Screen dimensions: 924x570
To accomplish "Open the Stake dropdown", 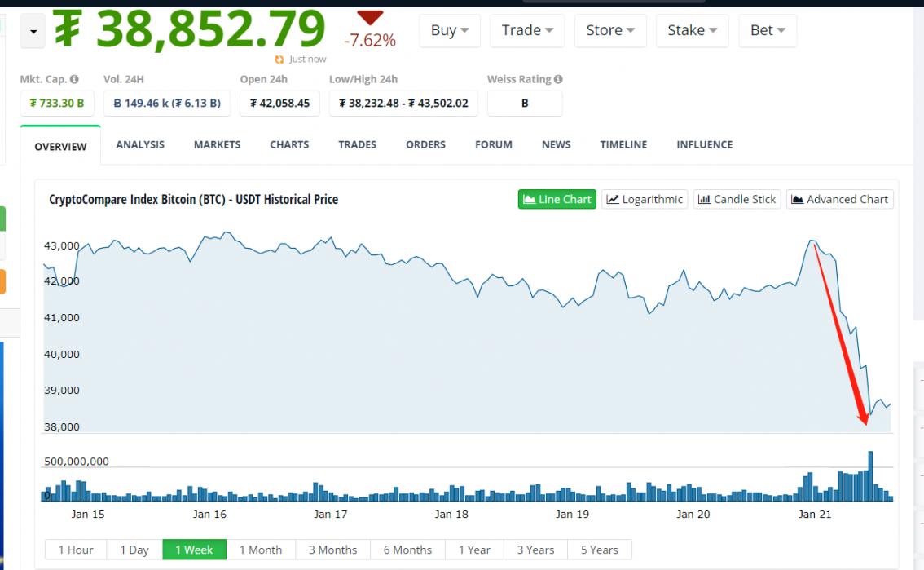I will (692, 30).
